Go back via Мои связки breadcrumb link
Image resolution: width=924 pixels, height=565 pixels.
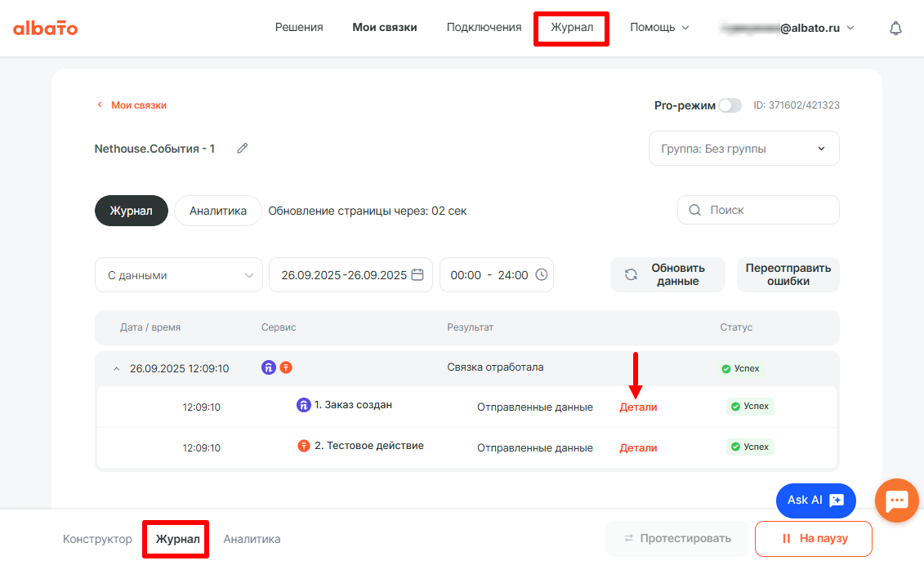tap(138, 105)
